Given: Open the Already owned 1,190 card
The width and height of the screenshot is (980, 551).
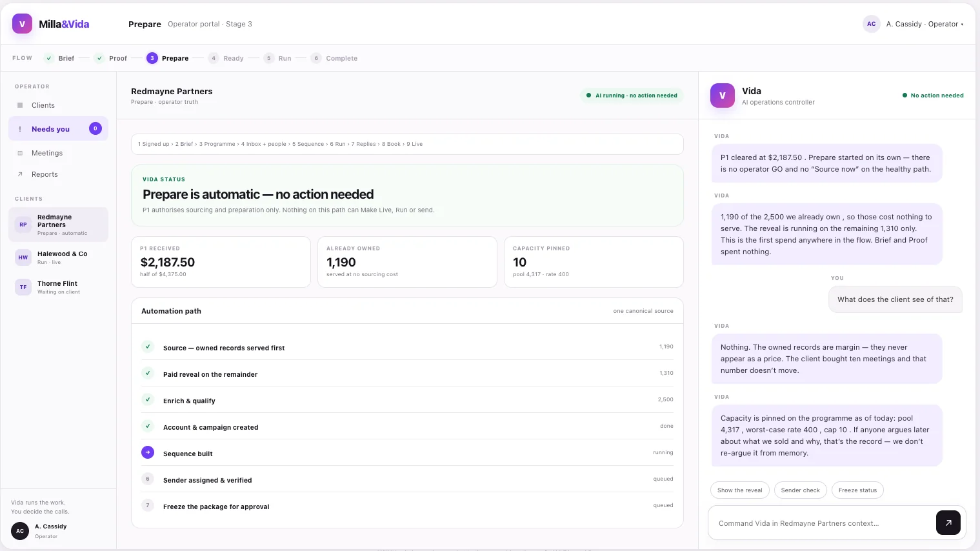Looking at the screenshot, I should point(407,262).
